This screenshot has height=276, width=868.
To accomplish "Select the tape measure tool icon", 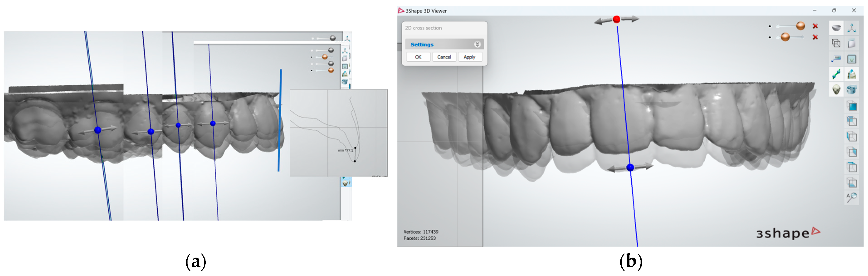I will coord(851,90).
